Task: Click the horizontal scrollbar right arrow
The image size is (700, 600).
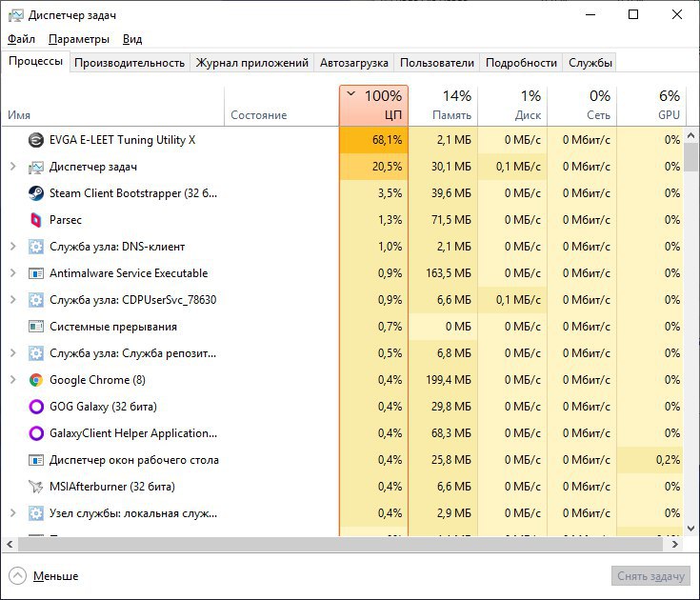Action: [x=675, y=544]
